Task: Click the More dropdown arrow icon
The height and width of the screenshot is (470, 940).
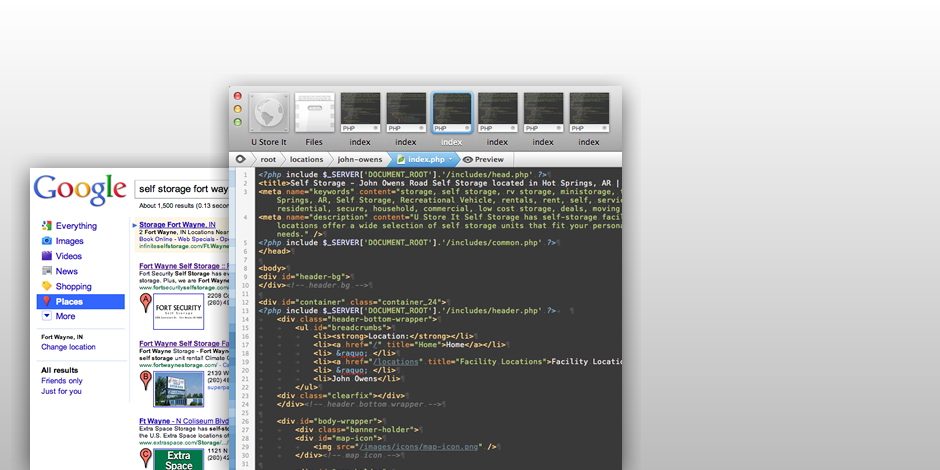Action: pos(47,316)
